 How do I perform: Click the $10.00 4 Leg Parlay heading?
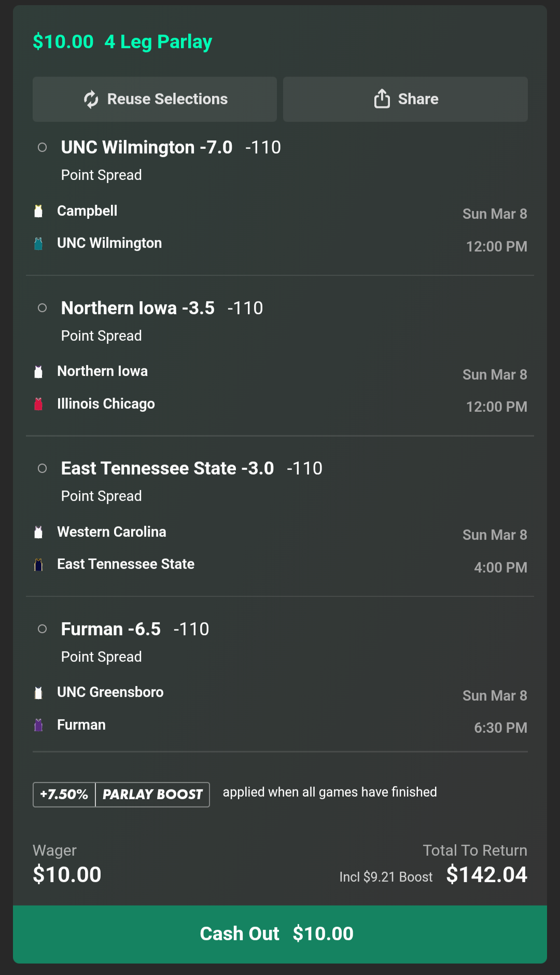122,42
